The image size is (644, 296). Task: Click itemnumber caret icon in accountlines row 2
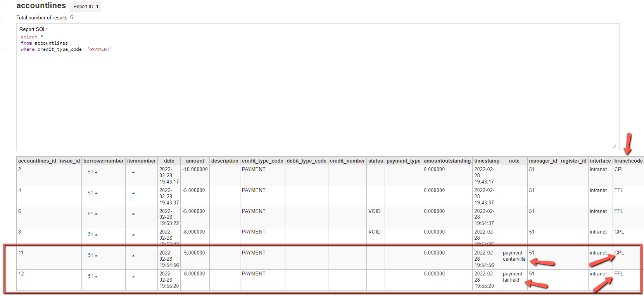tap(133, 172)
